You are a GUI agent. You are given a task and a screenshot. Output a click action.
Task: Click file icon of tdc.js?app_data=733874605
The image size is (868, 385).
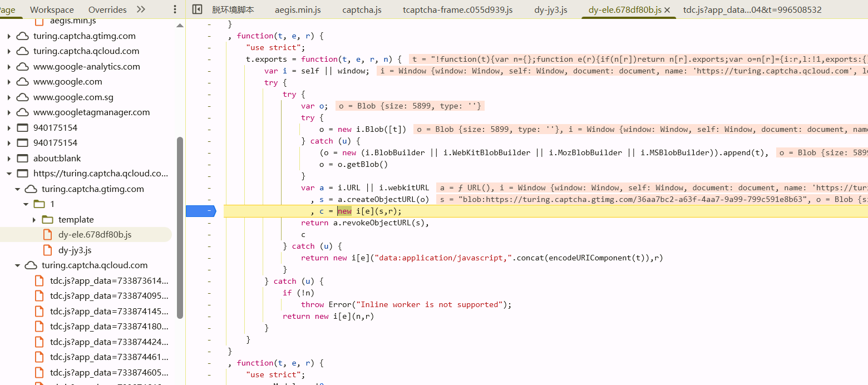pos(39,372)
